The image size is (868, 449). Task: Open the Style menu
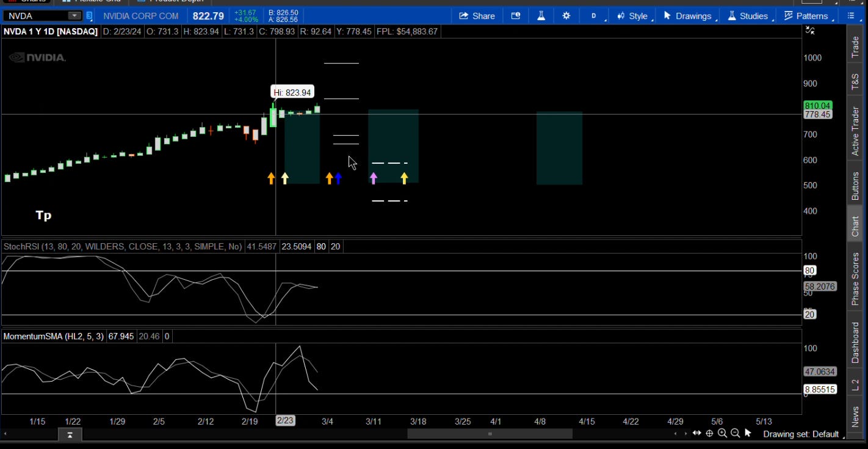633,16
